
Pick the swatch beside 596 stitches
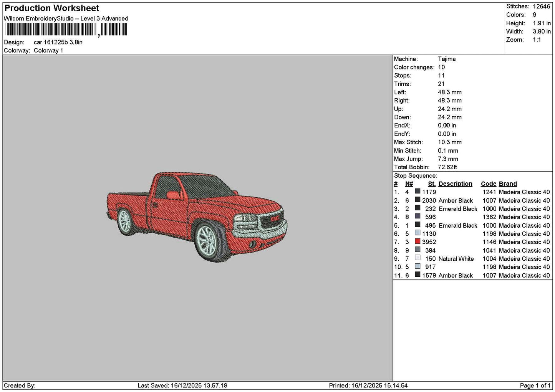417,217
